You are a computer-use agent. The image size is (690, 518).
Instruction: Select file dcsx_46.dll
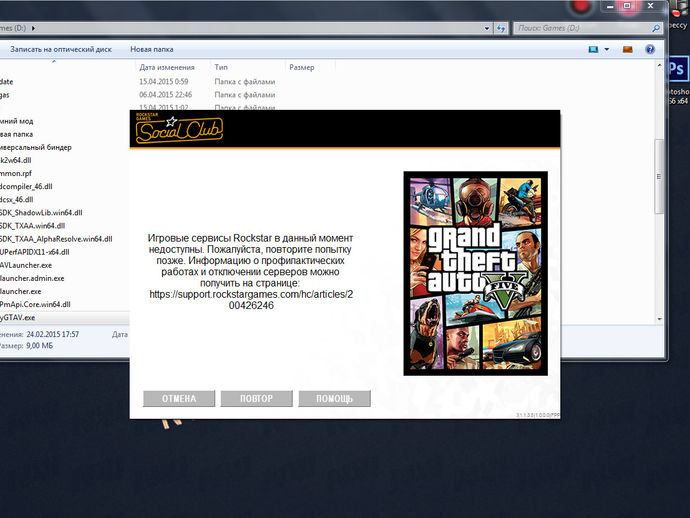click(17, 200)
